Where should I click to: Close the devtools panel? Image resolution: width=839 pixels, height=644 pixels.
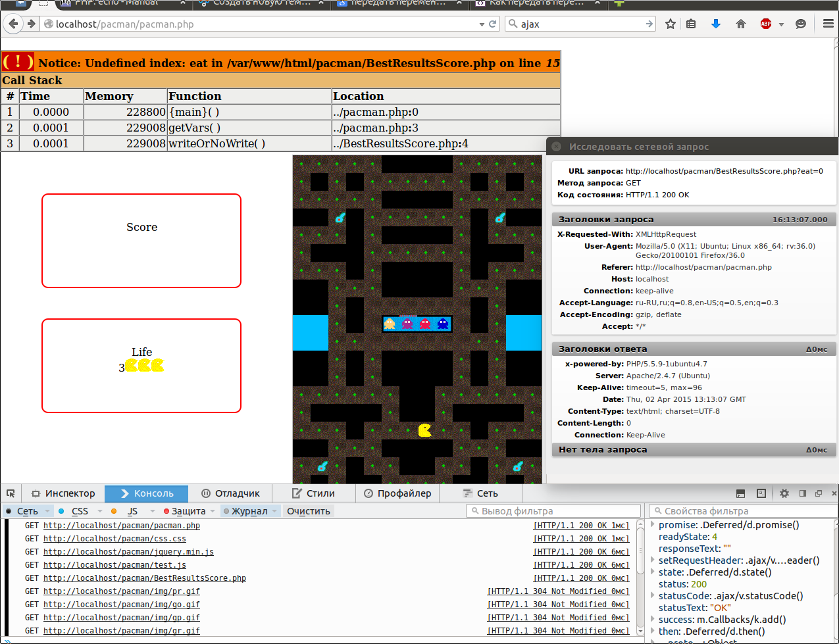click(x=834, y=493)
